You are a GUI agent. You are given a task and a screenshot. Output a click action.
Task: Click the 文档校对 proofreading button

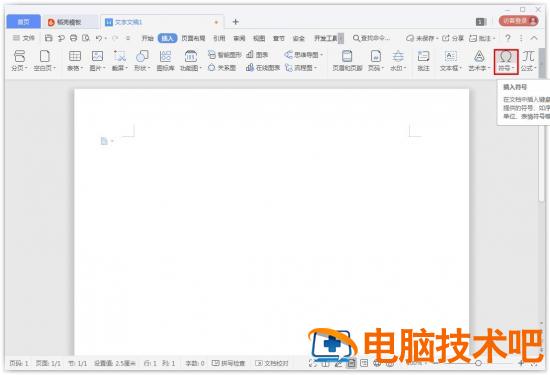pyautogui.click(x=272, y=363)
